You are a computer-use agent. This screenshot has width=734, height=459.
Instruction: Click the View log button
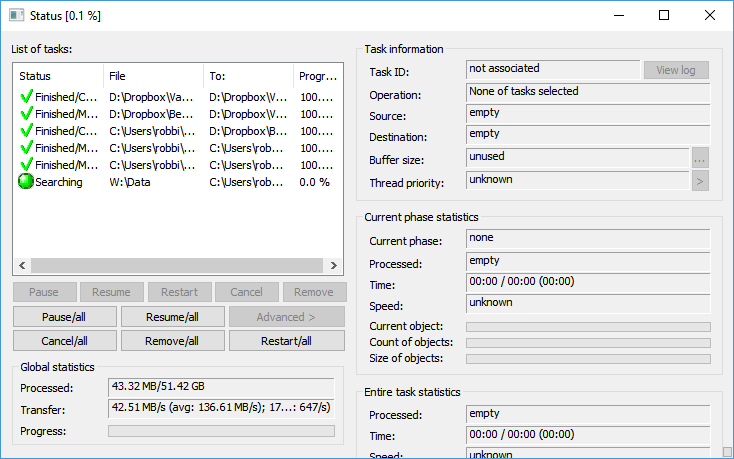[676, 70]
